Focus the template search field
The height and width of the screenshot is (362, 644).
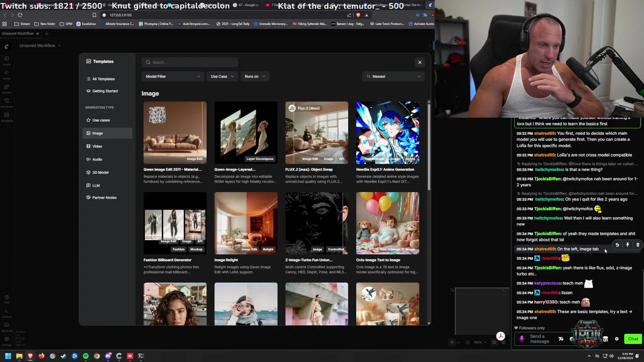click(190, 62)
